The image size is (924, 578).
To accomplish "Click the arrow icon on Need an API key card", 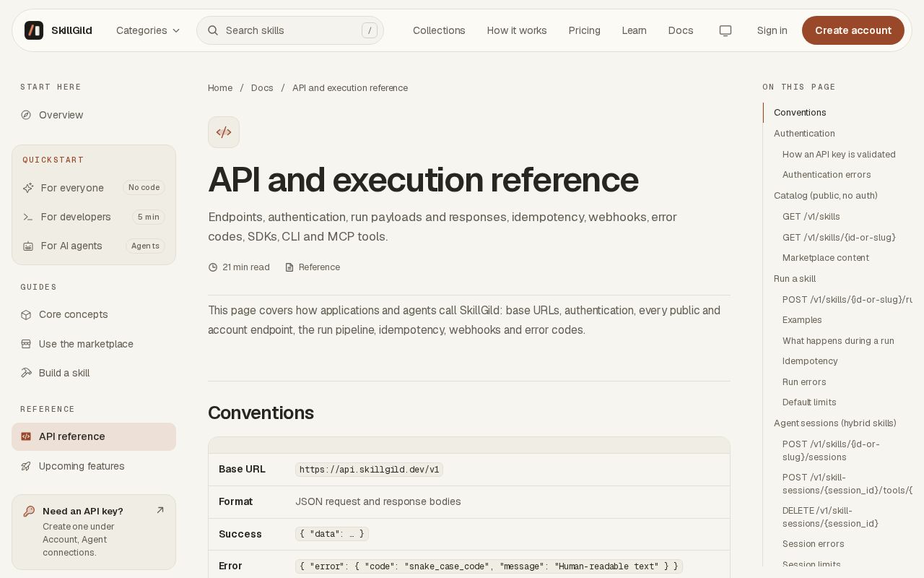I will [x=160, y=510].
